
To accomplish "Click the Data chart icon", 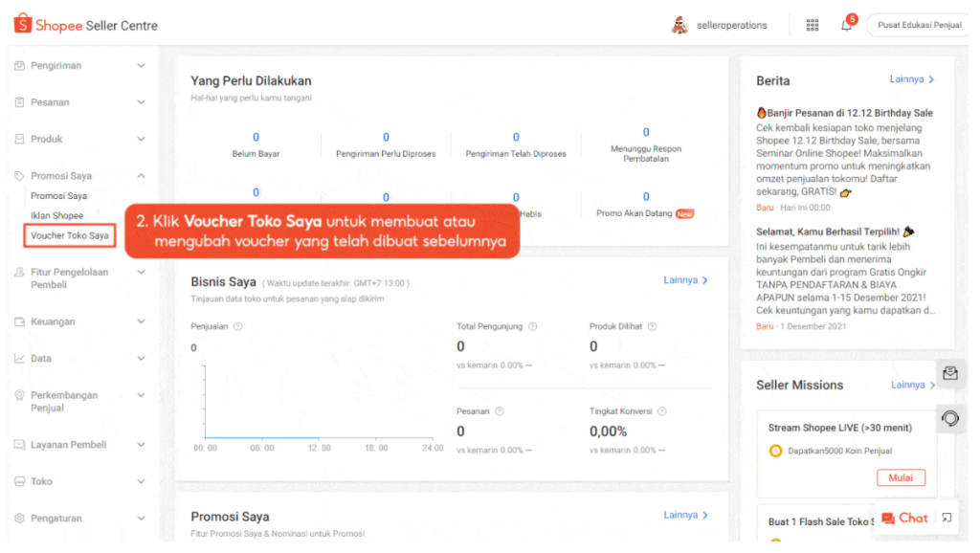I will [19, 359].
